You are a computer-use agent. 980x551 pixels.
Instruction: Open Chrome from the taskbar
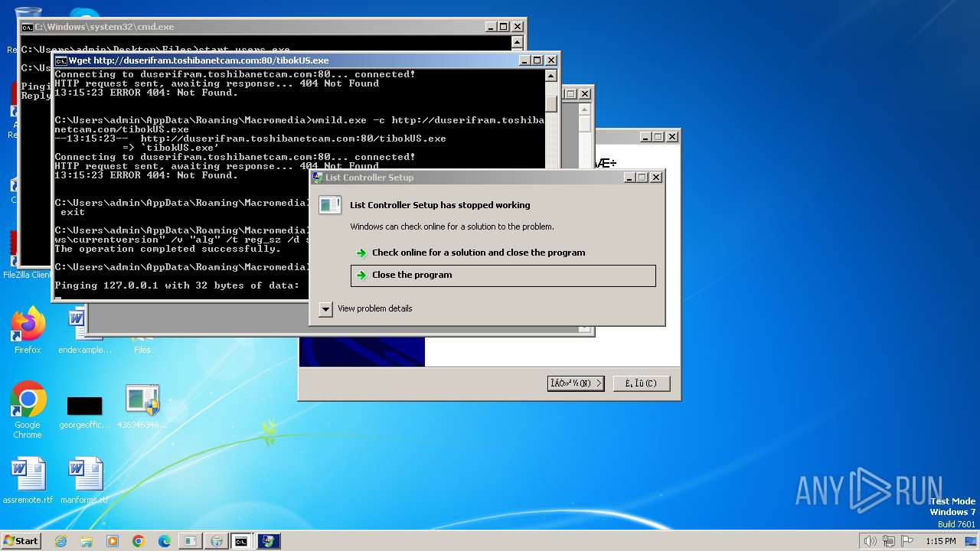pos(139,541)
